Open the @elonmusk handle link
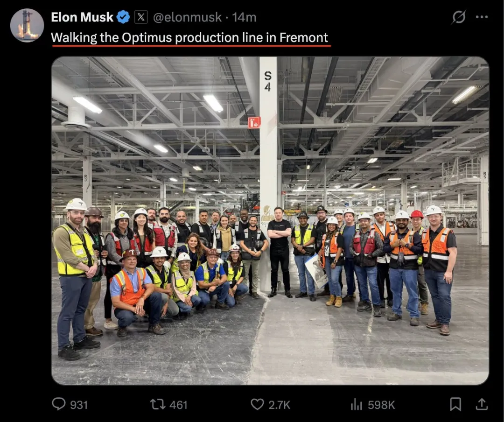504x422 pixels. 188,17
